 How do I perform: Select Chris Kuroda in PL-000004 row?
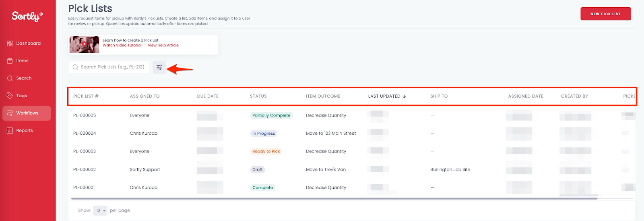(144, 133)
